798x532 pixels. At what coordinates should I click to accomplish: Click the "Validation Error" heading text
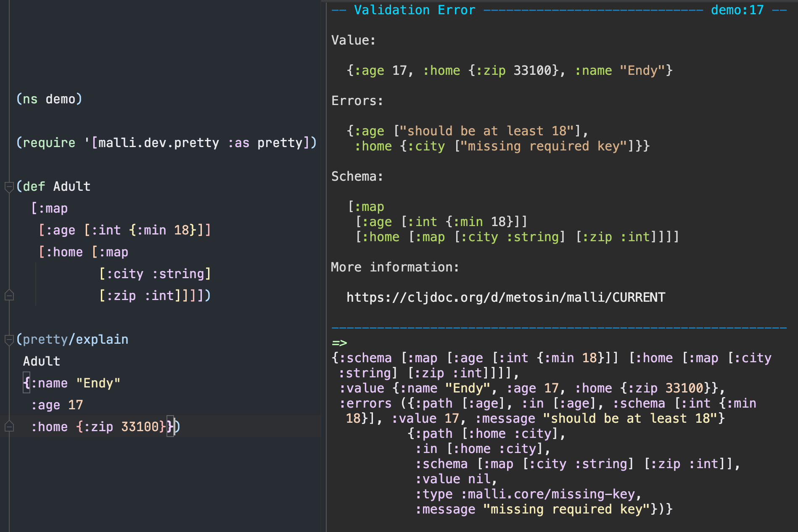414,10
